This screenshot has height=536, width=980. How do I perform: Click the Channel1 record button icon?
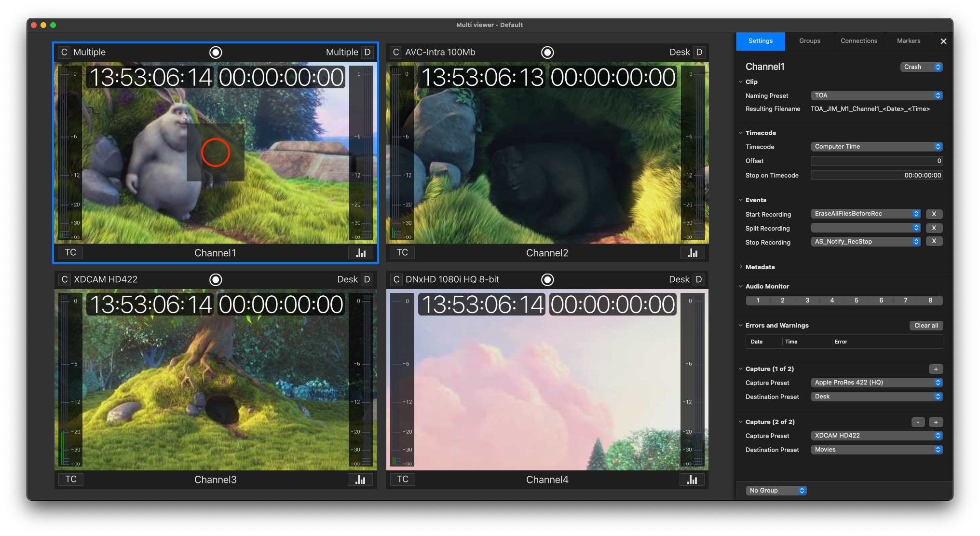click(216, 52)
